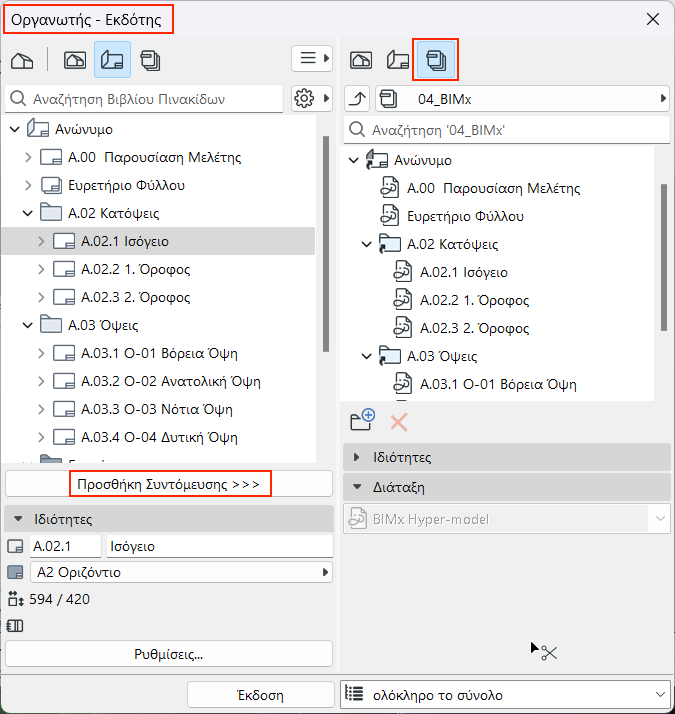This screenshot has height=714, width=675.
Task: Collapse right root Ανώνυμο publisher set
Action: (x=353, y=160)
